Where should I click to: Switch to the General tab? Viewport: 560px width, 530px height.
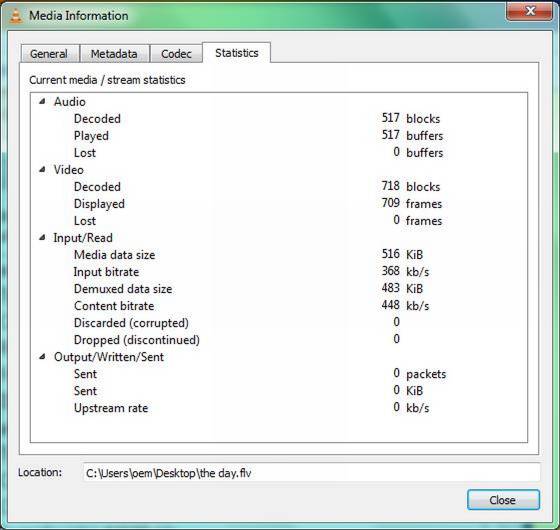tap(49, 54)
